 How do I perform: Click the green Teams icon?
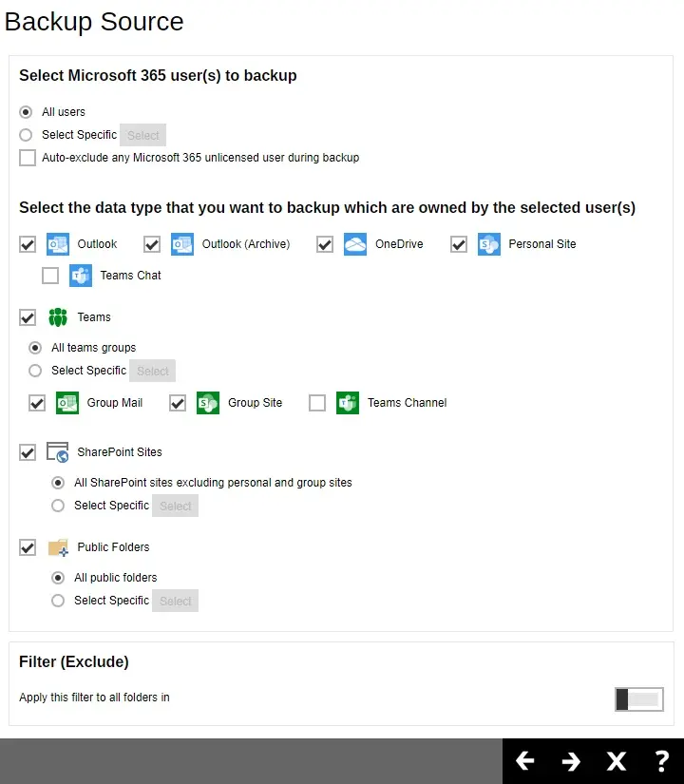(x=57, y=317)
